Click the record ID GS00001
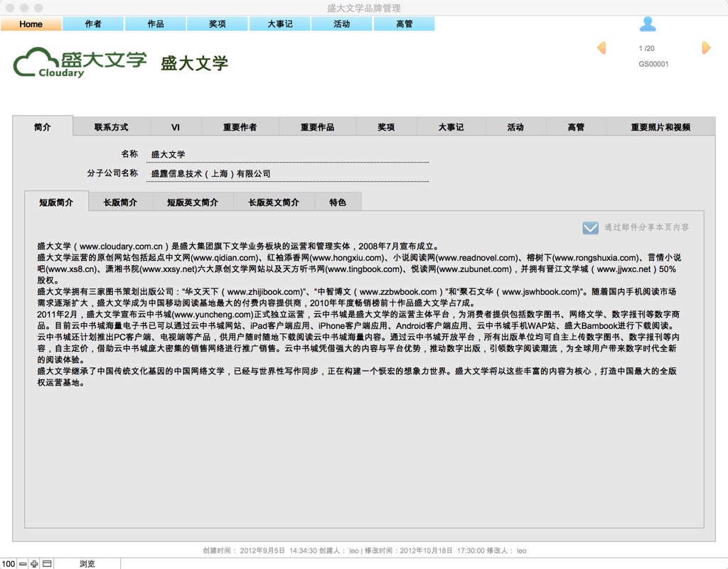Image resolution: width=728 pixels, height=569 pixels. pyautogui.click(x=654, y=64)
